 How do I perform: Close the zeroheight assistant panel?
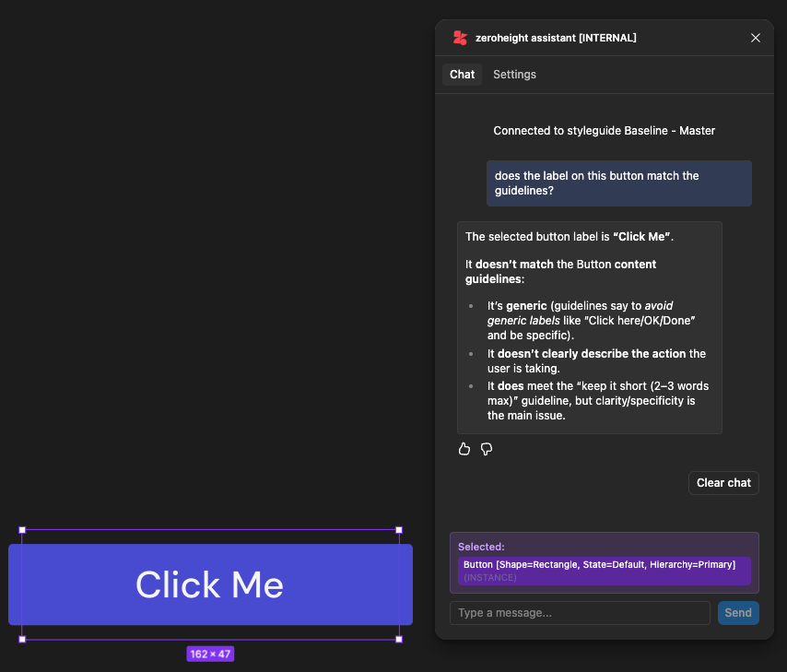(756, 38)
